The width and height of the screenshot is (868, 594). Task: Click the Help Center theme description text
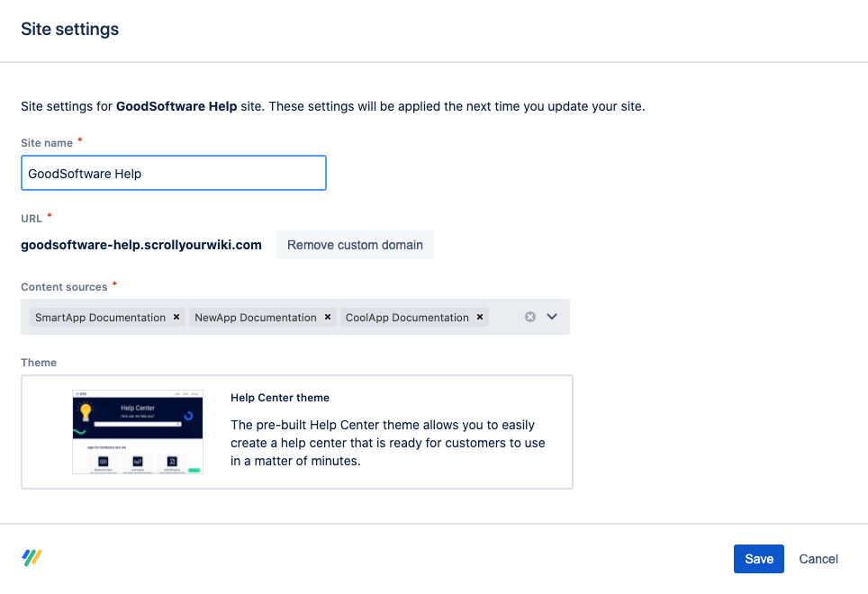(x=387, y=443)
